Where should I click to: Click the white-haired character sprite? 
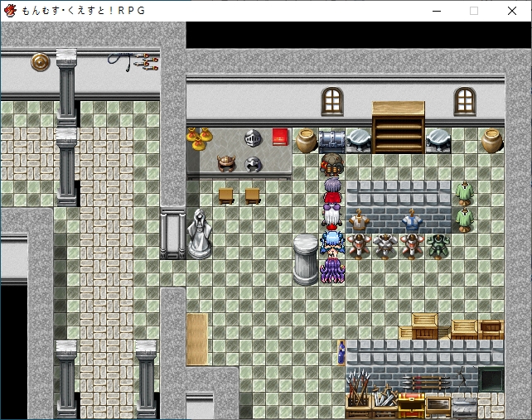coord(331,215)
